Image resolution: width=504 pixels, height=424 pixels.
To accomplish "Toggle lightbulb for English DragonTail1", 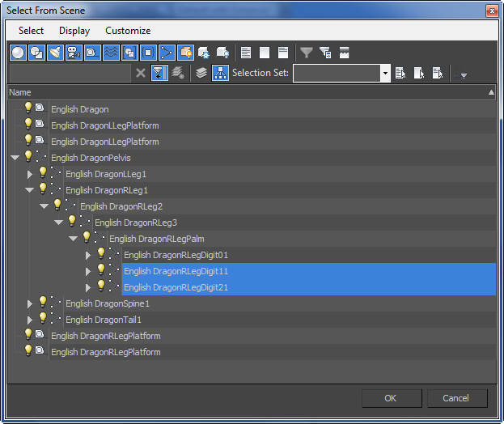I will coord(43,318).
